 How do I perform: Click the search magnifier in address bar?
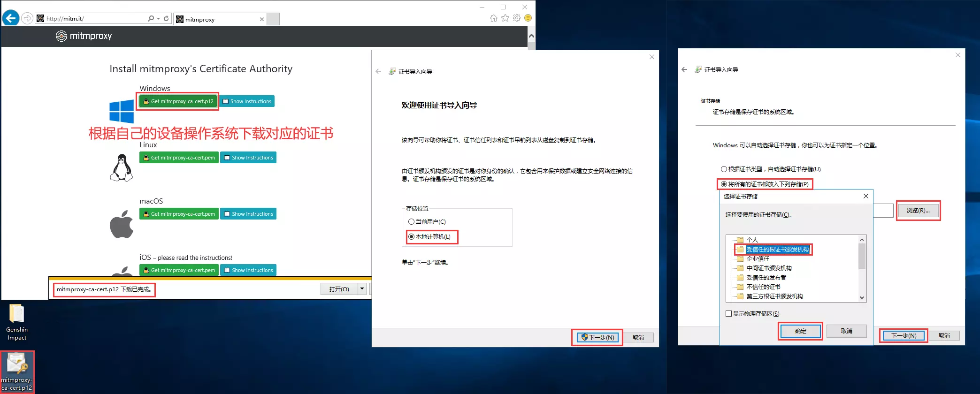tap(151, 18)
